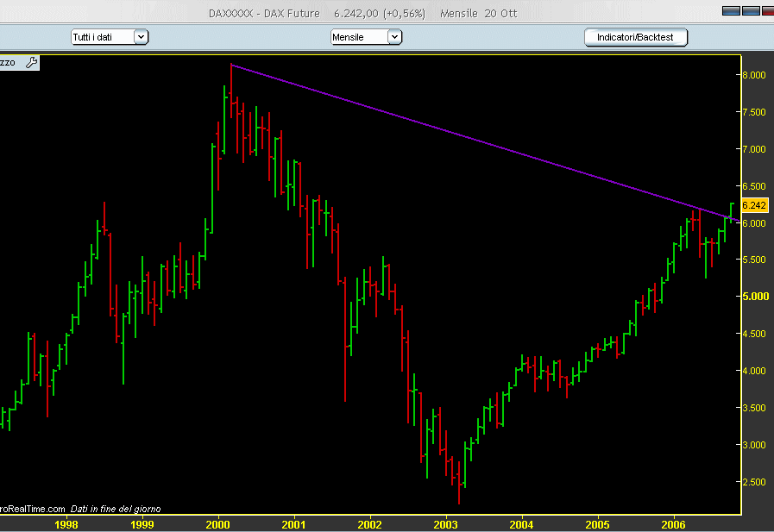This screenshot has height=532, width=774.
Task: Minimize the chart window
Action: 730,11
